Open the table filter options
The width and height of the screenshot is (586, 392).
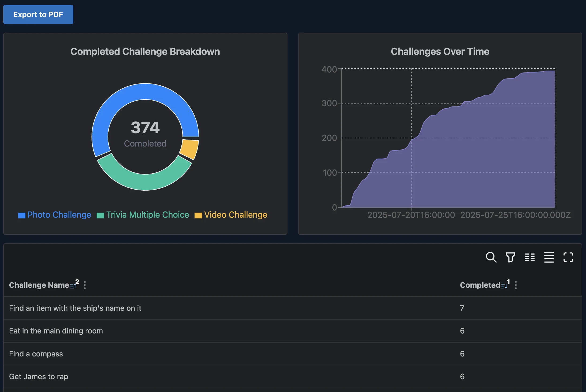coord(510,257)
